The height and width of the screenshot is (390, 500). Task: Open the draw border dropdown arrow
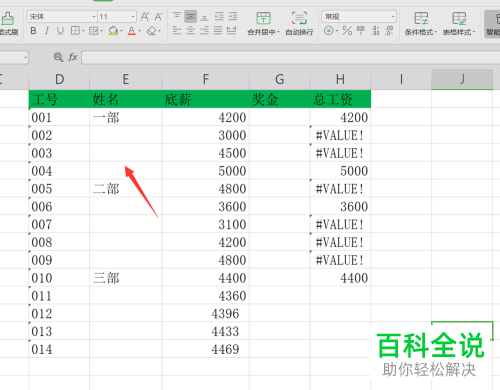[x=102, y=31]
